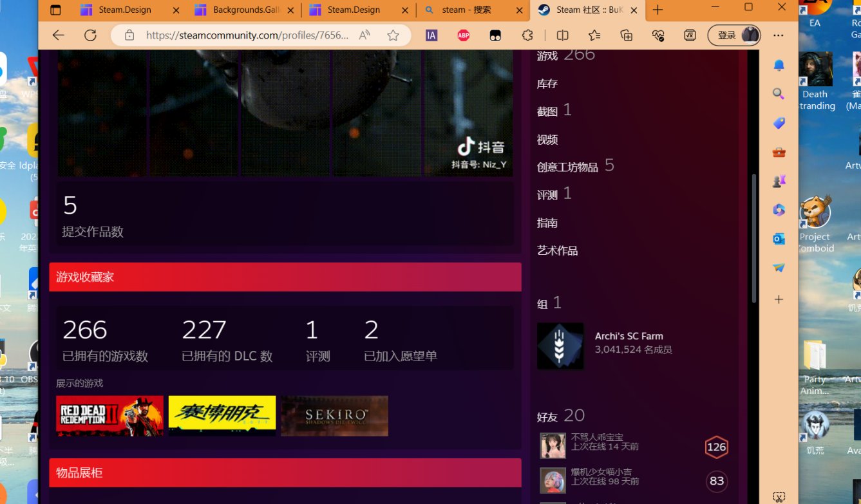
Task: Open the 截图 screenshots link
Action: coord(547,111)
